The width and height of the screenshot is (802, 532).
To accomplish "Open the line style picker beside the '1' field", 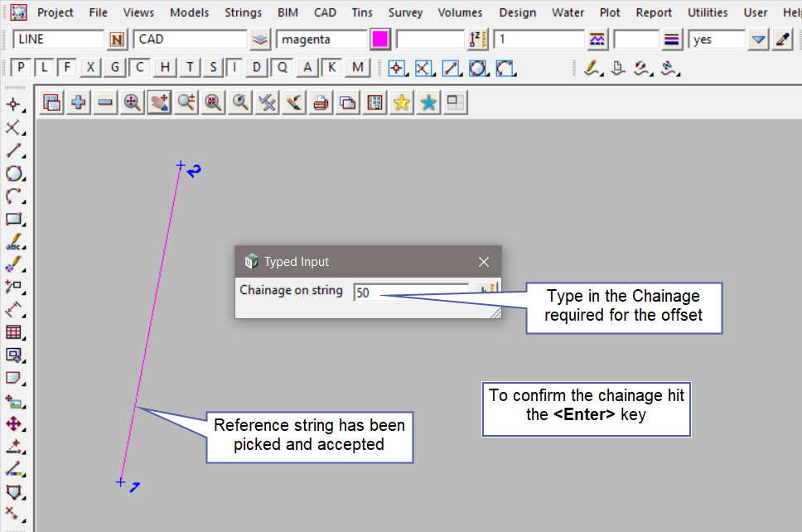I will point(597,40).
